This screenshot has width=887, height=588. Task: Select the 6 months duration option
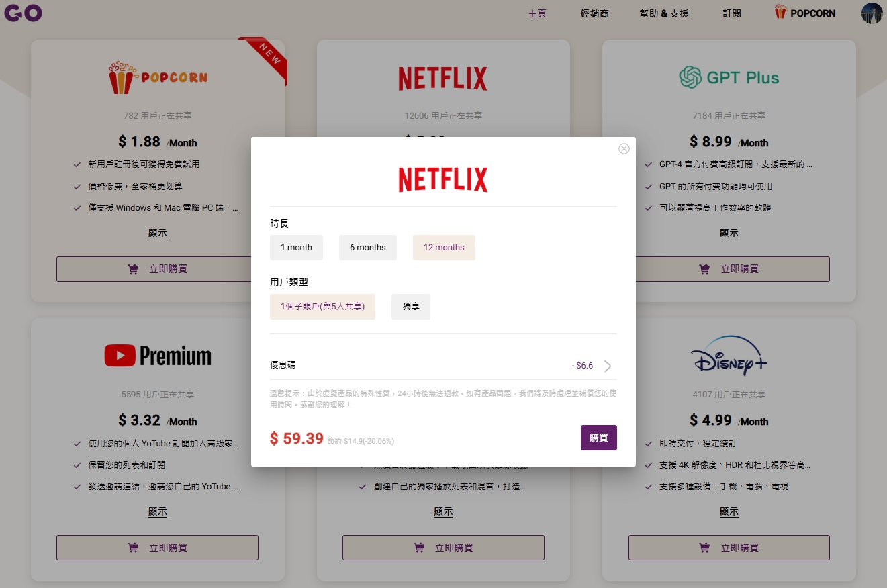[x=367, y=248]
